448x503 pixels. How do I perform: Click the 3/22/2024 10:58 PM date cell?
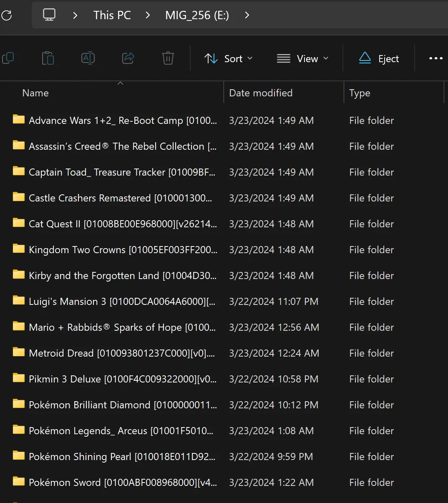[274, 379]
